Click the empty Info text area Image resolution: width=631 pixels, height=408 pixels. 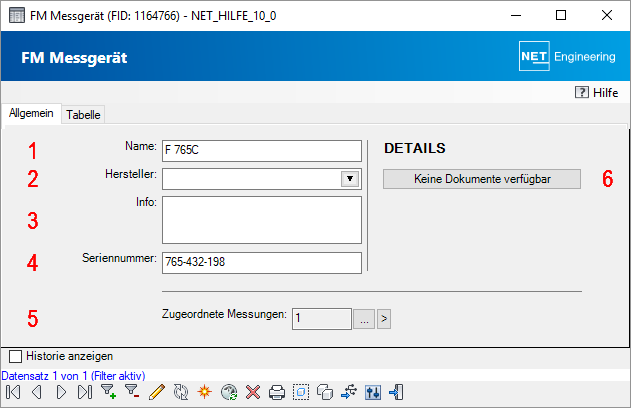(x=262, y=220)
